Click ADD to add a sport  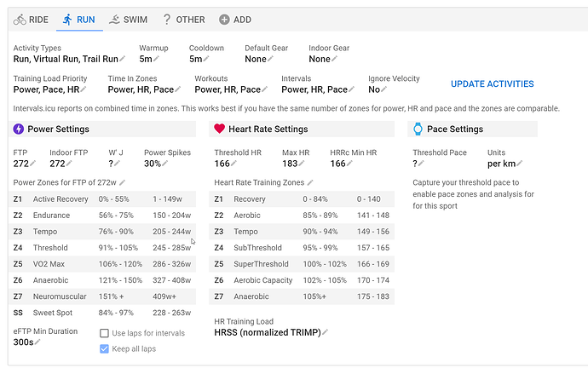pos(235,20)
